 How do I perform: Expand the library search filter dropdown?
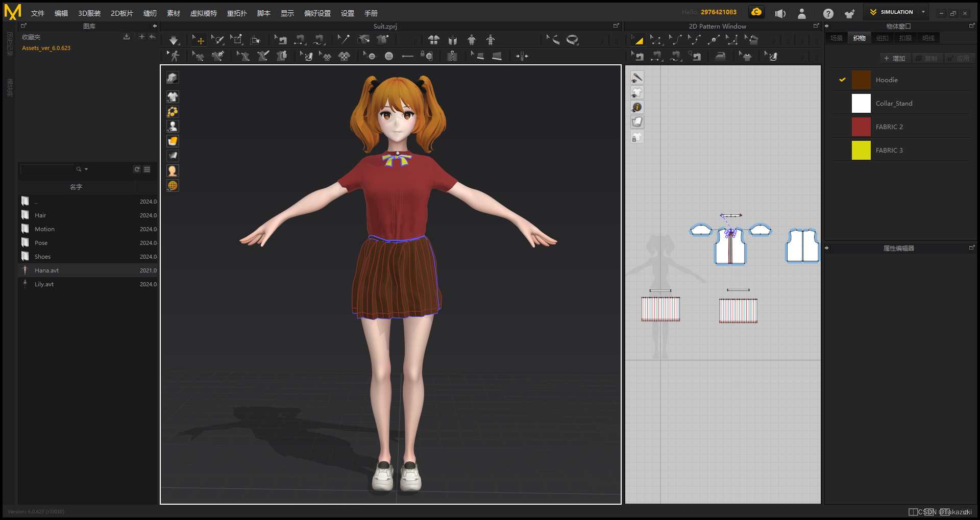(86, 169)
